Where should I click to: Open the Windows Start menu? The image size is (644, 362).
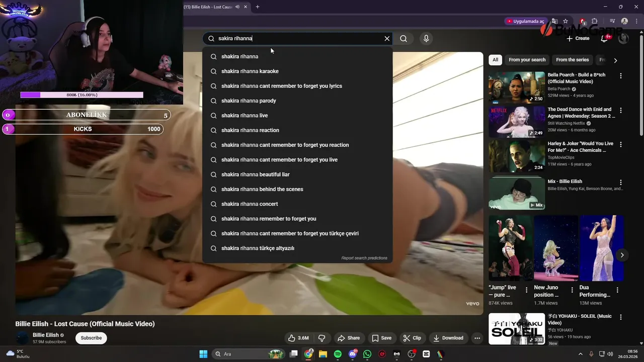pos(203,354)
